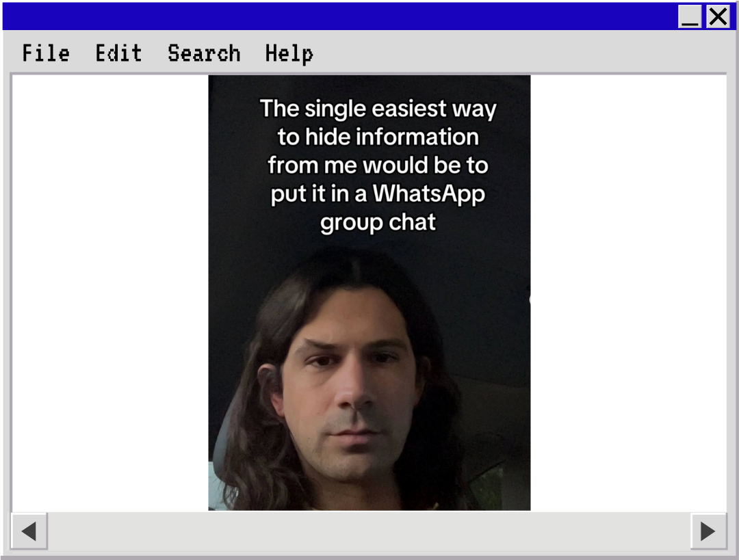Click the left scroll arrow button

(29, 531)
